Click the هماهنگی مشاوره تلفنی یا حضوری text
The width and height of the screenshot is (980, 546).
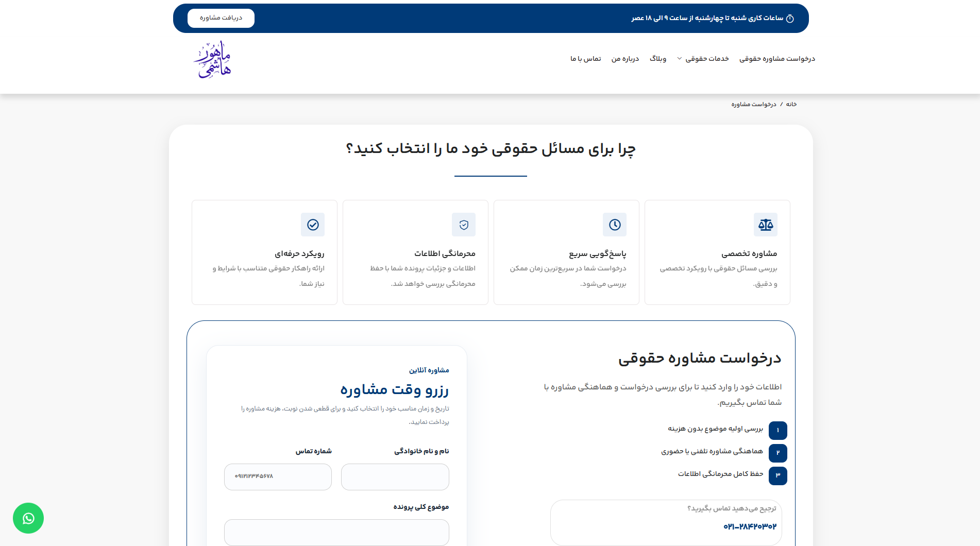[712, 451]
